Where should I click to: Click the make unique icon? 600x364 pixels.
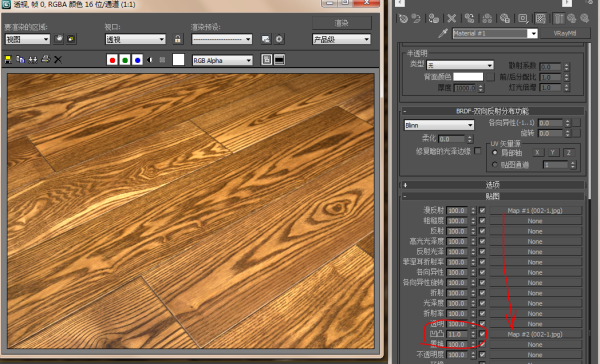click(487, 18)
